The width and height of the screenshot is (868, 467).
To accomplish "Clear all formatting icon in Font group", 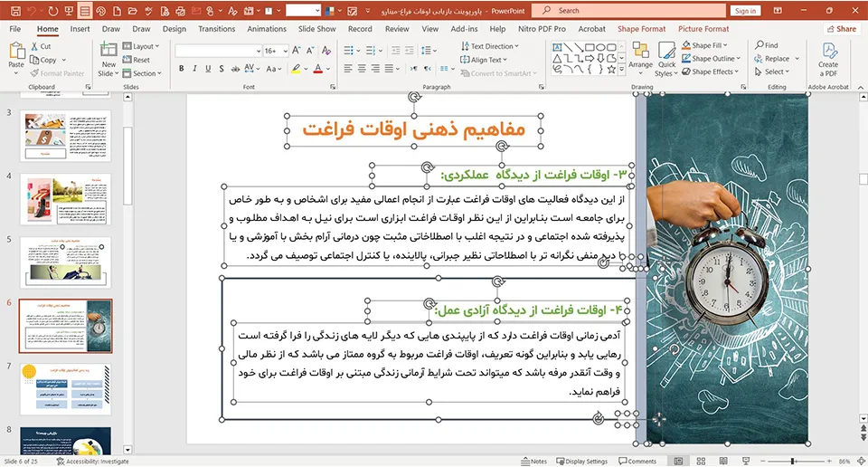I will 326,51.
